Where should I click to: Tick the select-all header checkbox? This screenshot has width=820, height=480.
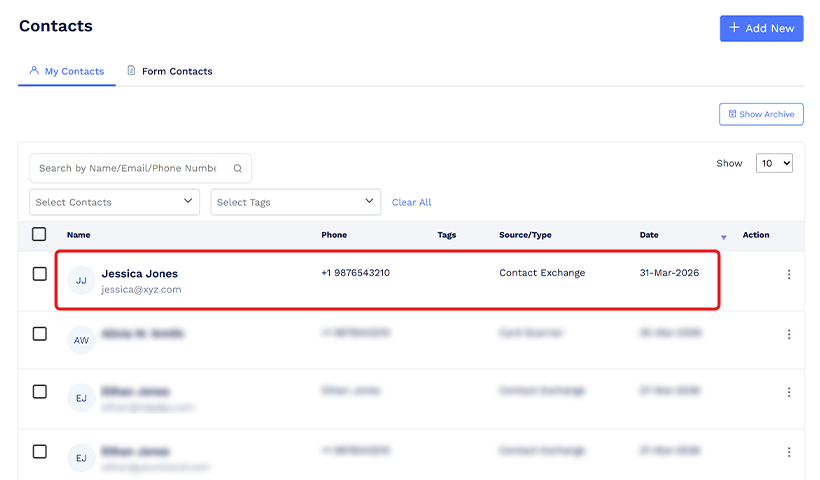click(x=39, y=234)
